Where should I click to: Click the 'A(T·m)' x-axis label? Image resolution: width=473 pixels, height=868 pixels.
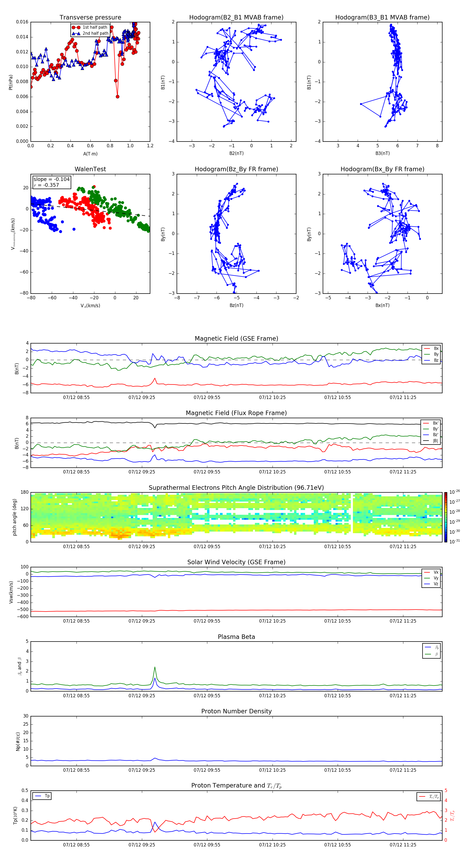[90, 154]
